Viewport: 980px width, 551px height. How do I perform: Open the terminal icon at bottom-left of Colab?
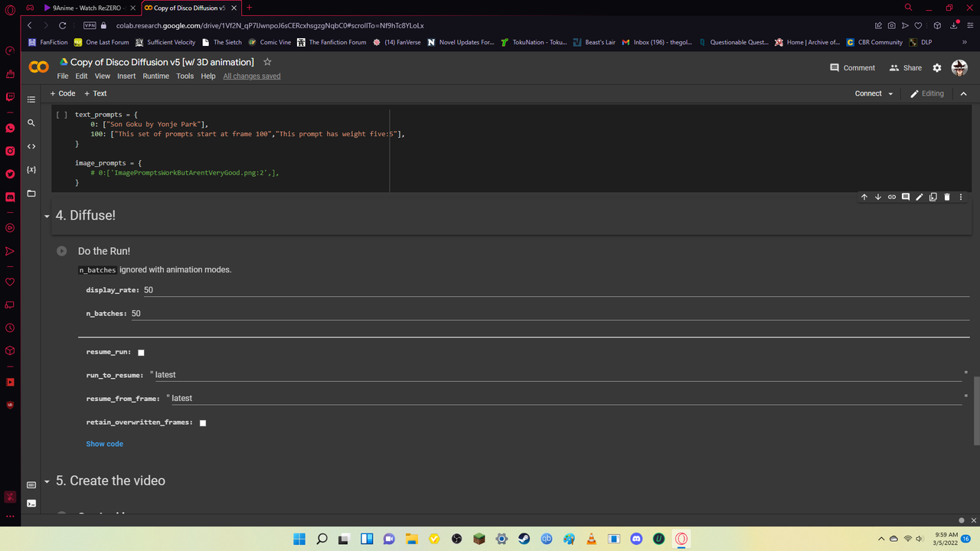(31, 503)
